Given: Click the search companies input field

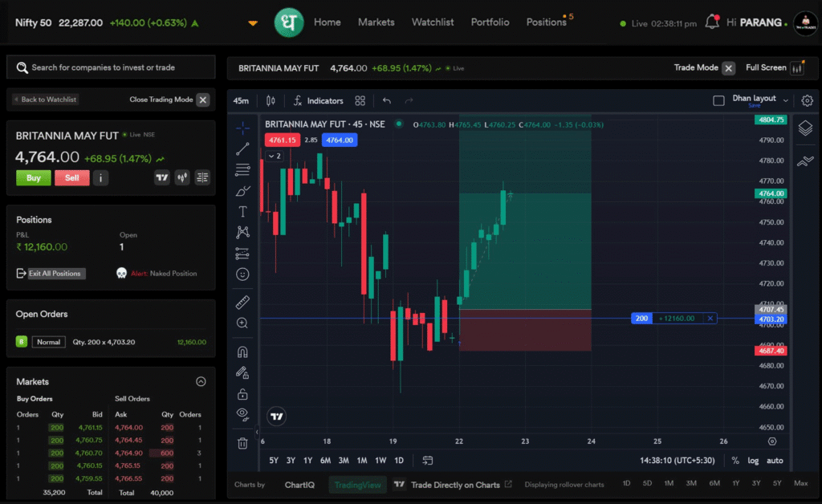Looking at the screenshot, I should click(x=111, y=67).
